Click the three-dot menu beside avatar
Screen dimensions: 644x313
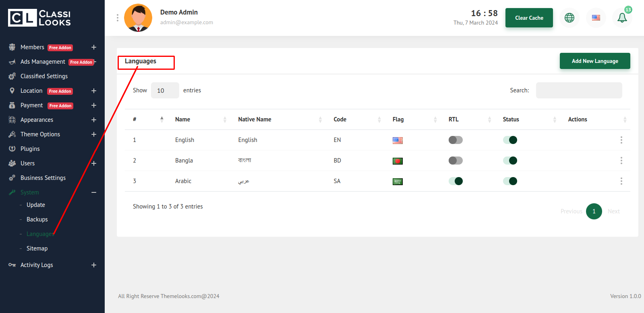(x=118, y=18)
